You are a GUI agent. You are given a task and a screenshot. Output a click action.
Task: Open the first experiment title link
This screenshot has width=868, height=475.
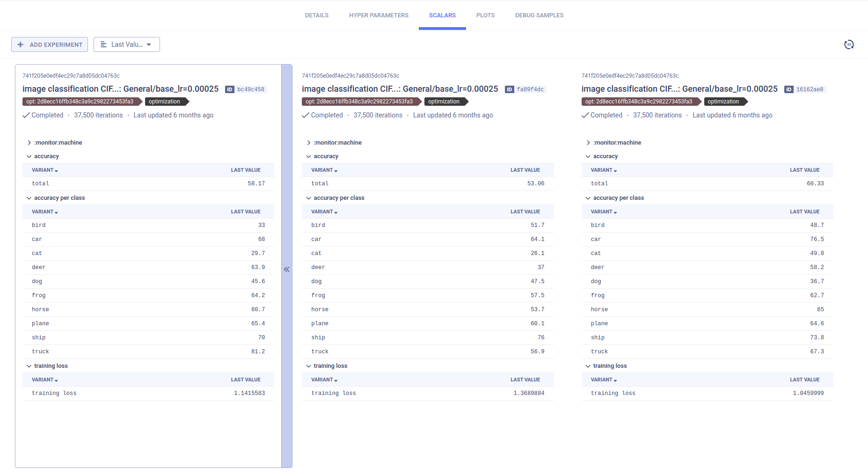[120, 89]
